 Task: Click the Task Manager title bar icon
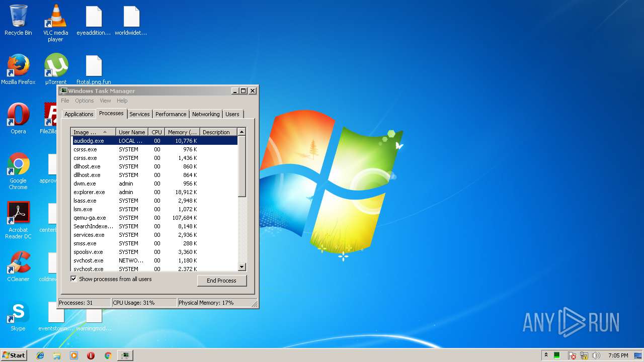click(x=63, y=91)
